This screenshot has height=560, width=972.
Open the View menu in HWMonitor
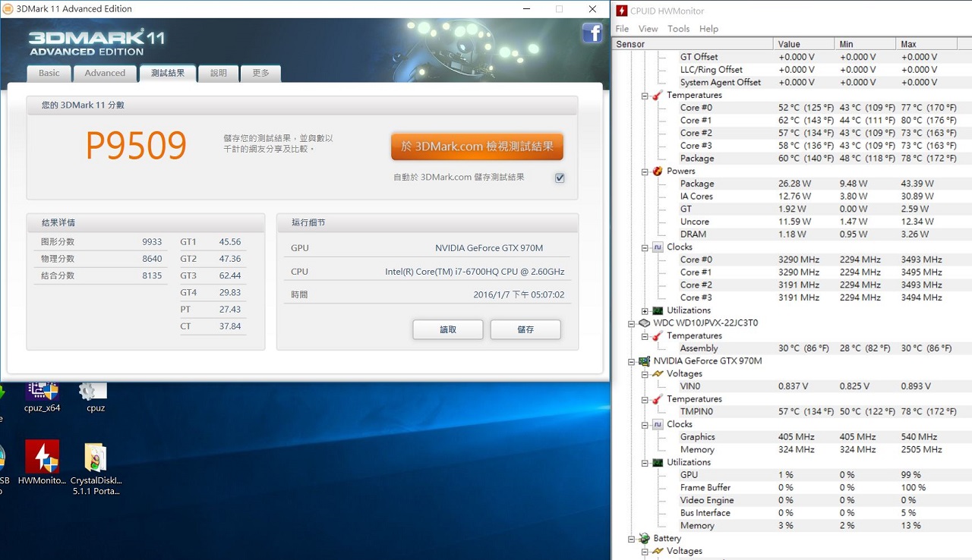pyautogui.click(x=649, y=29)
